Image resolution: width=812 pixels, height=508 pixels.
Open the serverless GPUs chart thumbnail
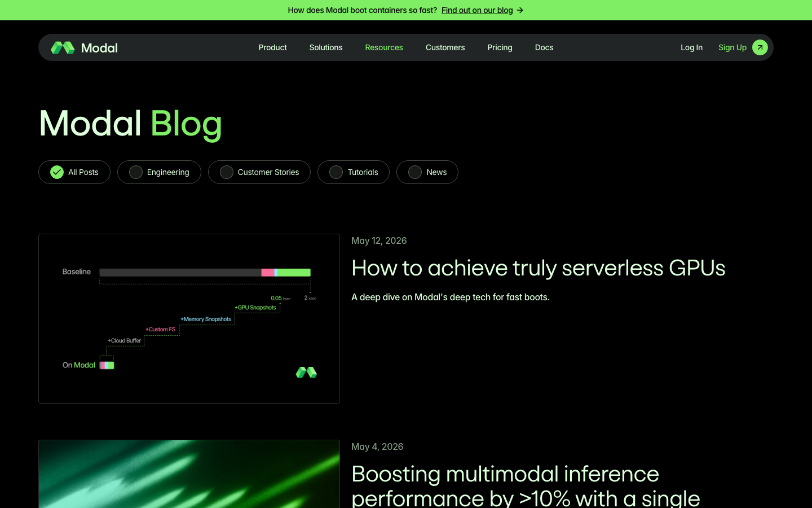[189, 318]
